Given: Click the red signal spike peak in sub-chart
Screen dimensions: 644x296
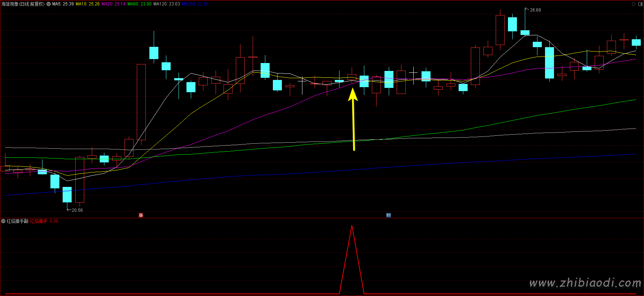Looking at the screenshot, I should coord(352,226).
